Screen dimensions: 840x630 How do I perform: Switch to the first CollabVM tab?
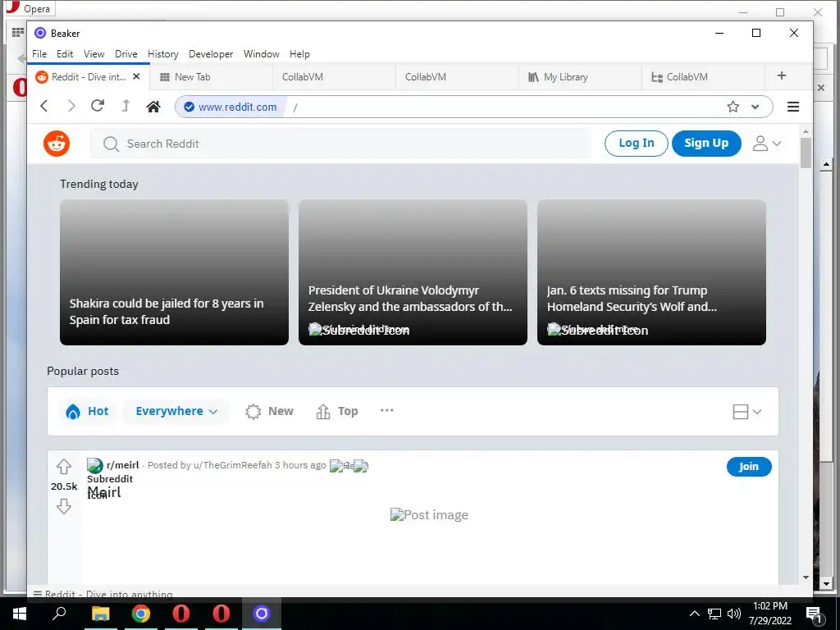pyautogui.click(x=334, y=77)
